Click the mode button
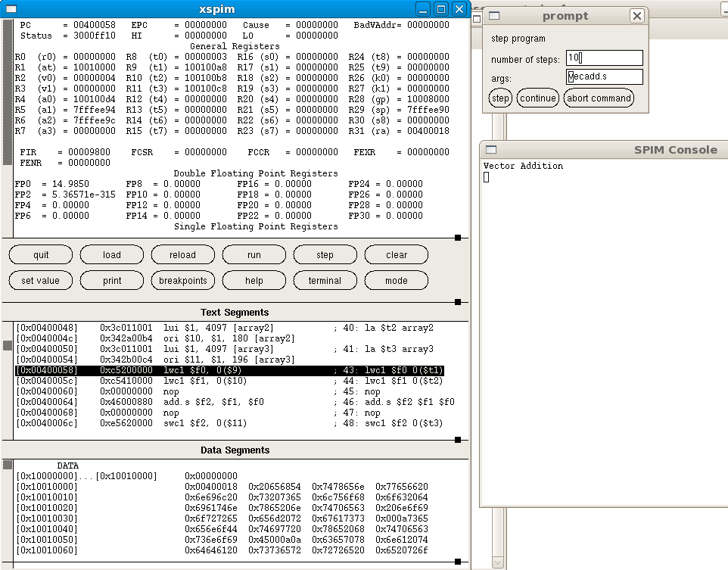728x570 pixels. tap(396, 281)
